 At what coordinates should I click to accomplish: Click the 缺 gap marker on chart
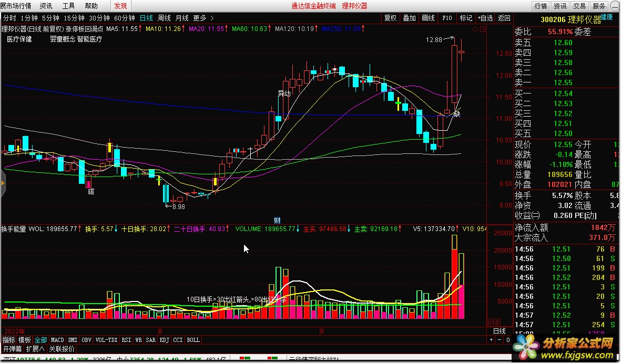457,114
